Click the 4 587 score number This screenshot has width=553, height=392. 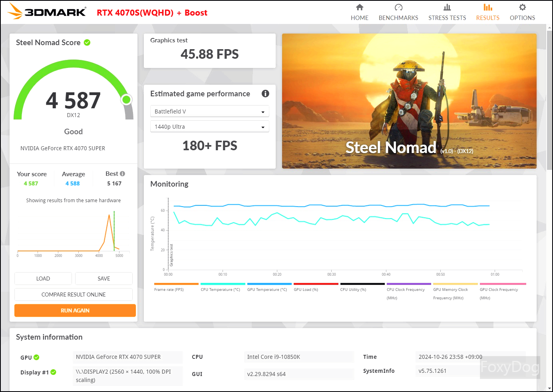(x=73, y=100)
